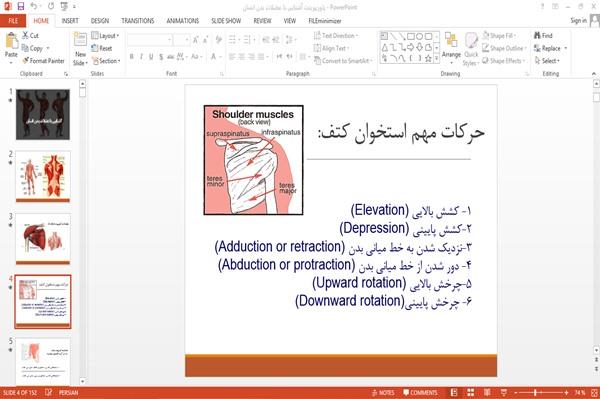Click the Paste clipboard icon
Screen dimensions: 600x399
pyautogui.click(x=11, y=41)
